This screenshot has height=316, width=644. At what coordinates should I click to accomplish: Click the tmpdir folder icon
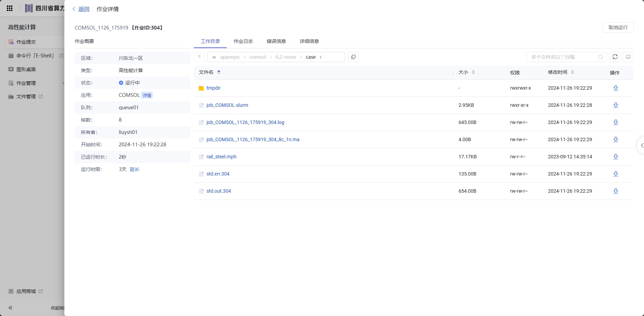point(201,88)
